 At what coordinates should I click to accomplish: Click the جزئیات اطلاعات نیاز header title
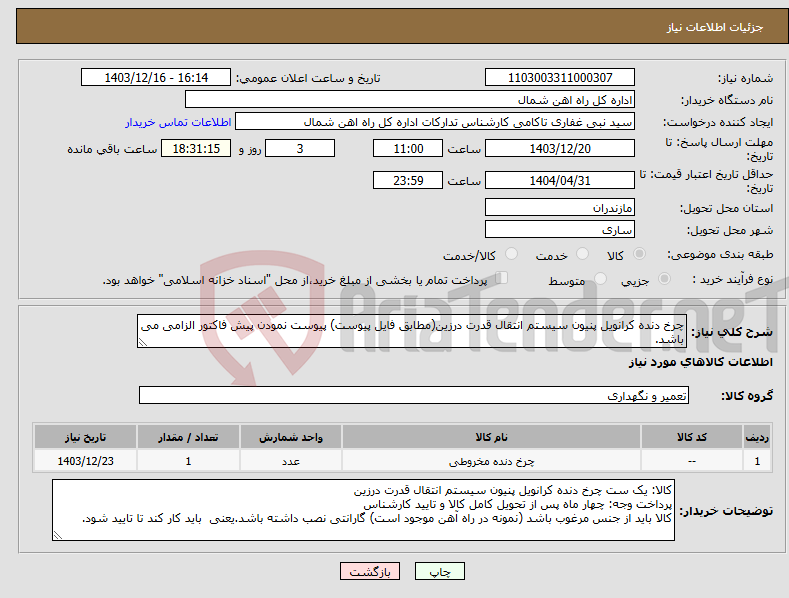pyautogui.click(x=715, y=27)
